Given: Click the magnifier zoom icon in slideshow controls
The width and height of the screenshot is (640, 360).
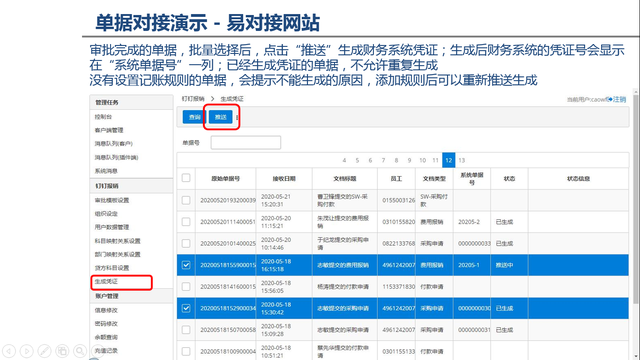Looking at the screenshot, I should (x=80, y=351).
